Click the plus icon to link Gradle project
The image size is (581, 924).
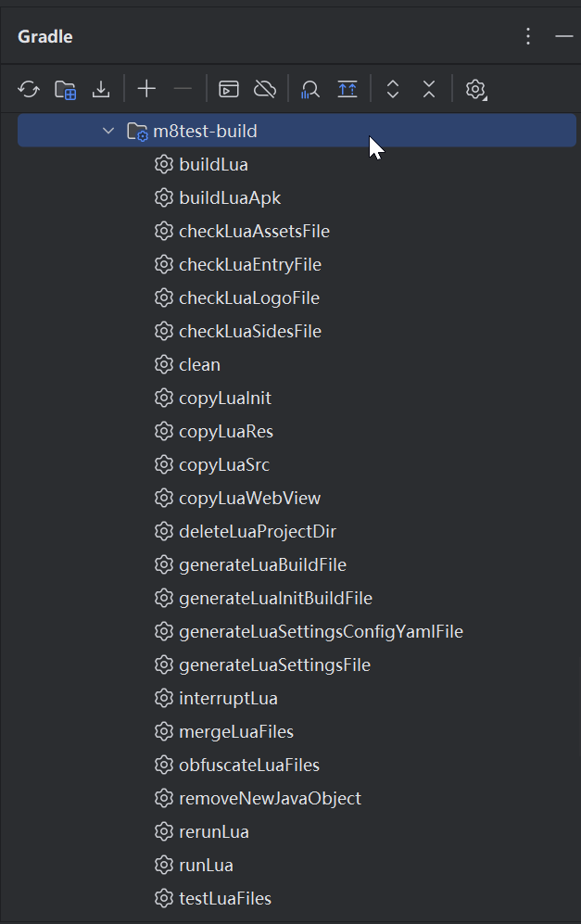click(146, 89)
